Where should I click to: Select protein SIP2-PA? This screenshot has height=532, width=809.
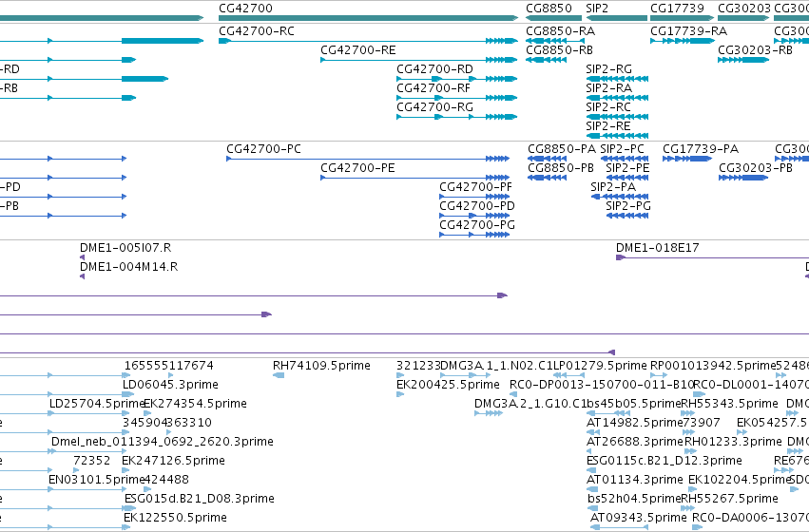coord(620,197)
